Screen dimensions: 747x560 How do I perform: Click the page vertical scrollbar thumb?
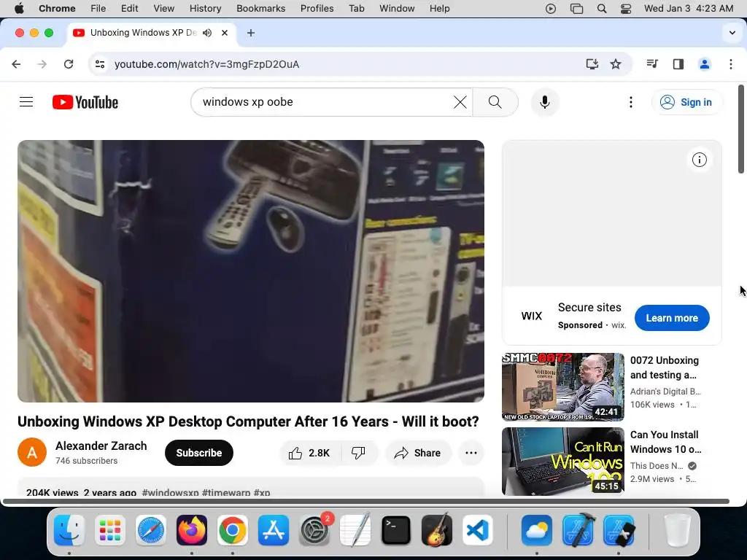coord(741,129)
